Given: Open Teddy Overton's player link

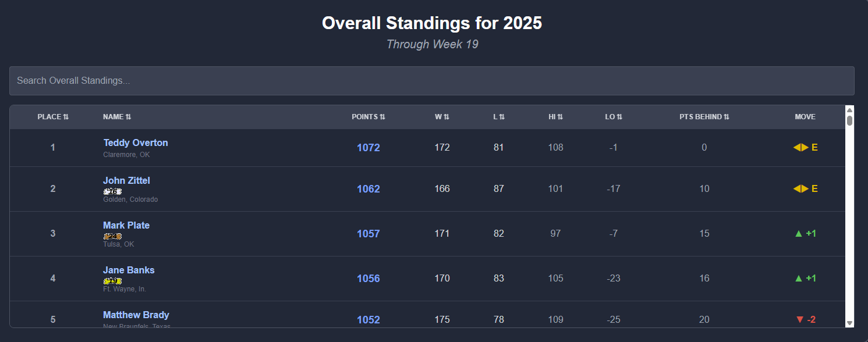Looking at the screenshot, I should (x=136, y=142).
